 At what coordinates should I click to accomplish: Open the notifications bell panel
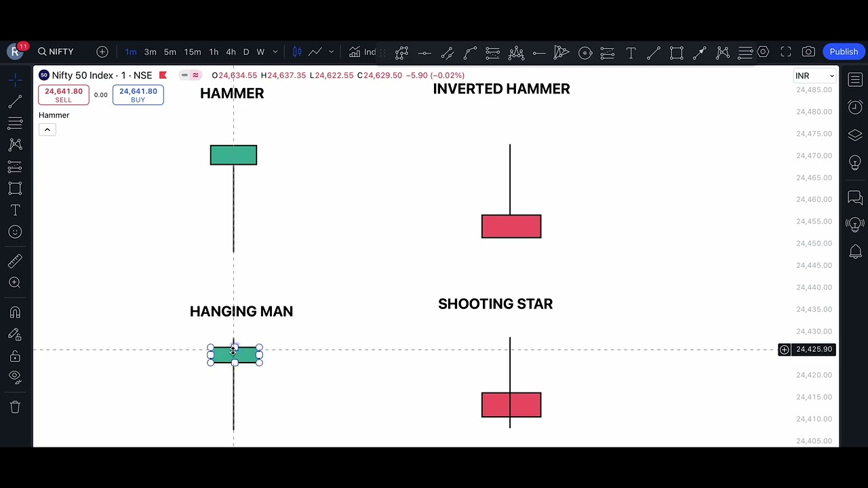(855, 251)
